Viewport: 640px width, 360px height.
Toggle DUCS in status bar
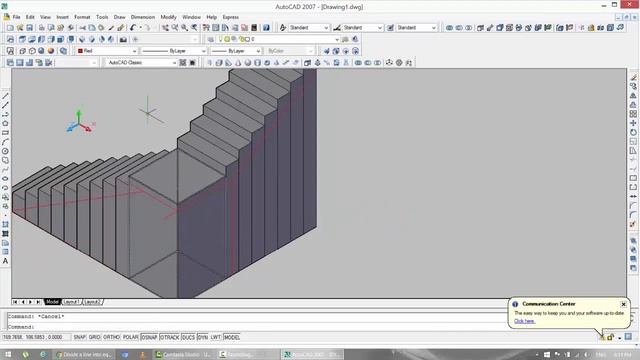pyautogui.click(x=188, y=337)
